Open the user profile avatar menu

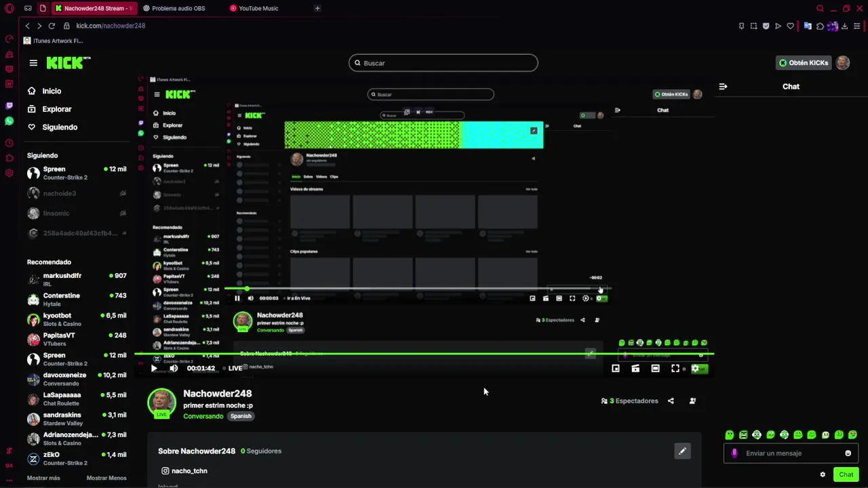click(843, 63)
